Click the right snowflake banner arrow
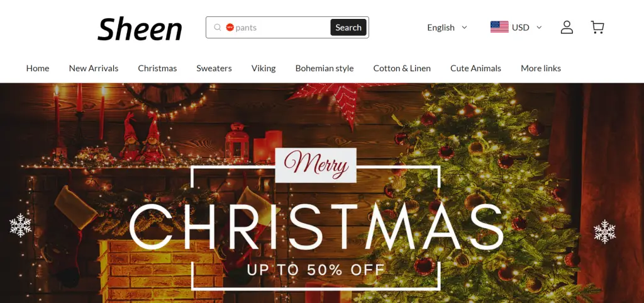This screenshot has width=644, height=303. pyautogui.click(x=604, y=231)
